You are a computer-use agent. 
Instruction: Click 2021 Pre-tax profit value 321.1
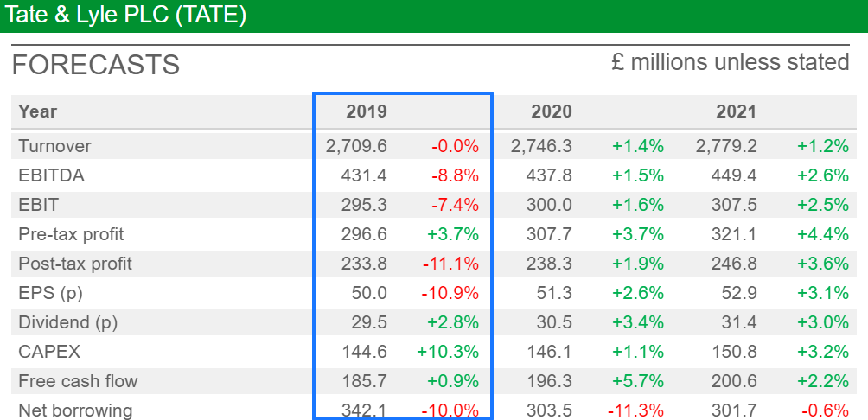tap(734, 234)
